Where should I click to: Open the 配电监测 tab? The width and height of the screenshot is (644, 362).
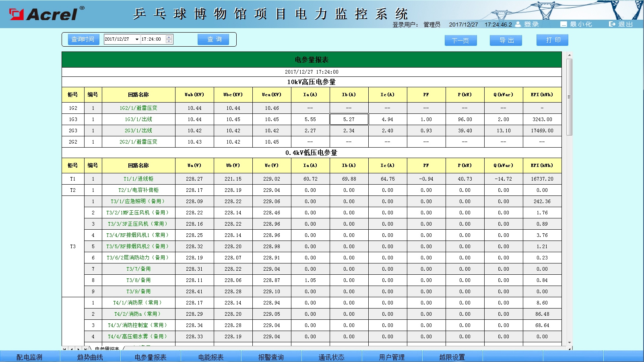coord(30,356)
